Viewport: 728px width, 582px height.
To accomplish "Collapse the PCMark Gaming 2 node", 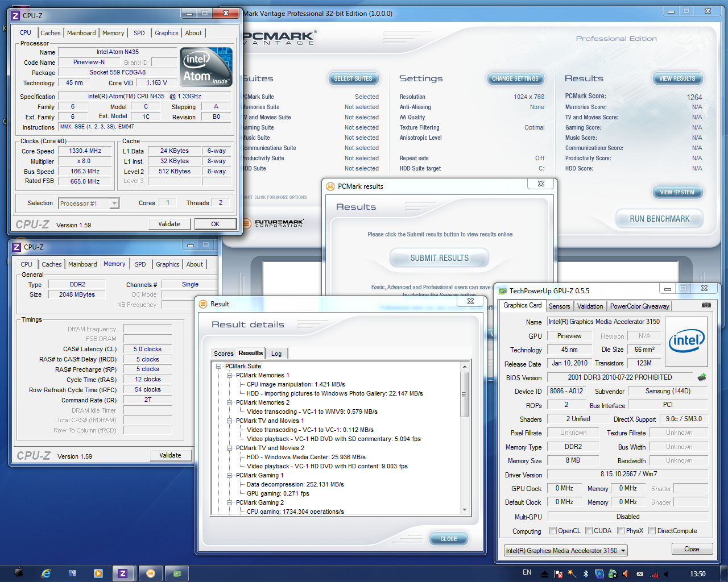I will tap(230, 503).
